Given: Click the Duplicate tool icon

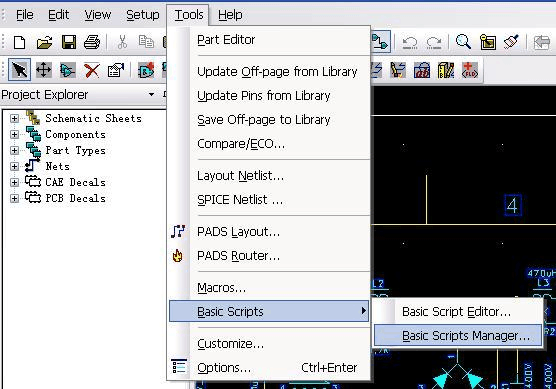Looking at the screenshot, I should pos(67,70).
